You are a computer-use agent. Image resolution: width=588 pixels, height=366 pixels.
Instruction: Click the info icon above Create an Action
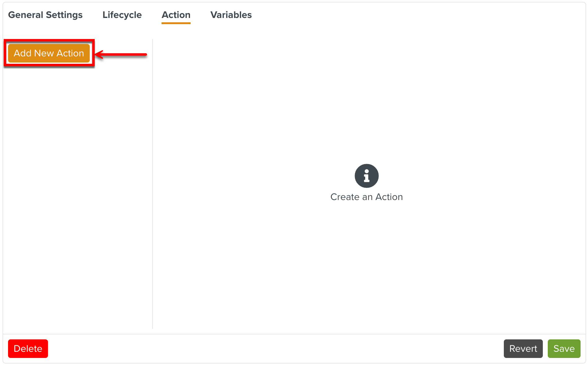[366, 176]
